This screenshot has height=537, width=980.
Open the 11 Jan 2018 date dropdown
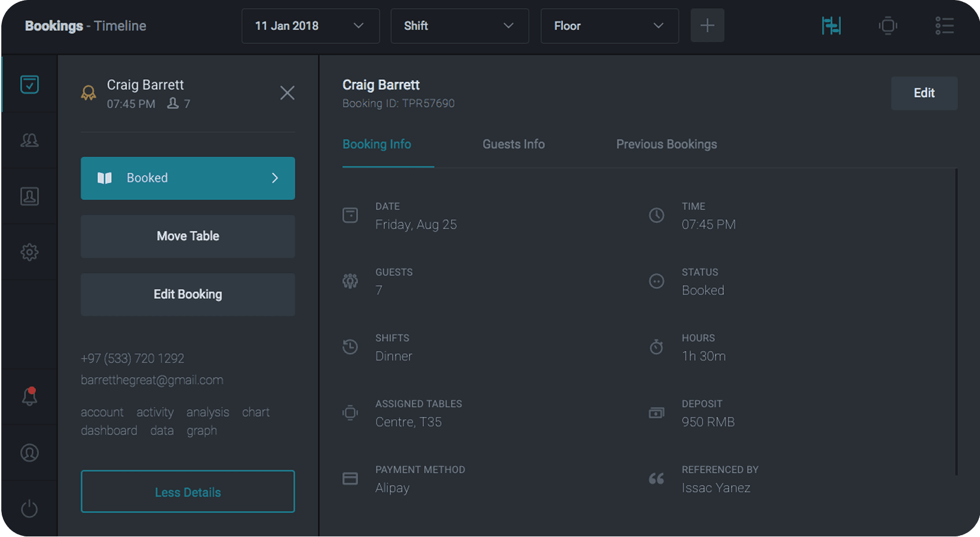tap(310, 25)
